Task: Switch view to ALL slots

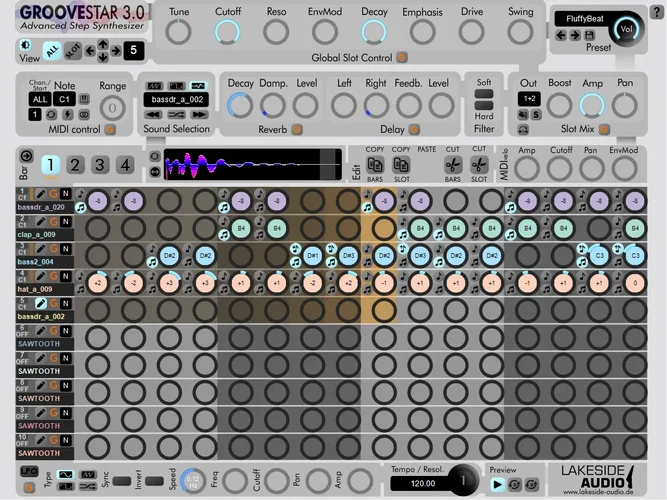Action: point(52,51)
